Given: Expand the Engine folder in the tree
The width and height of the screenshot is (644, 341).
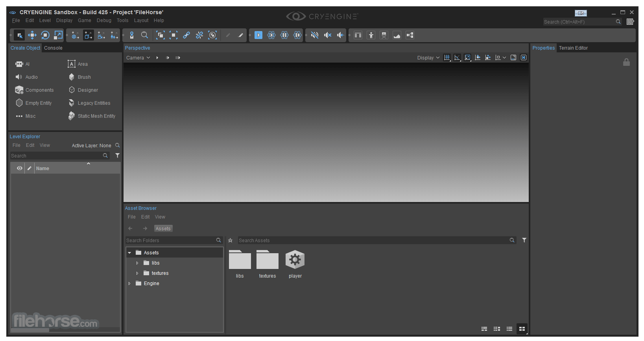Looking at the screenshot, I should [x=129, y=284].
